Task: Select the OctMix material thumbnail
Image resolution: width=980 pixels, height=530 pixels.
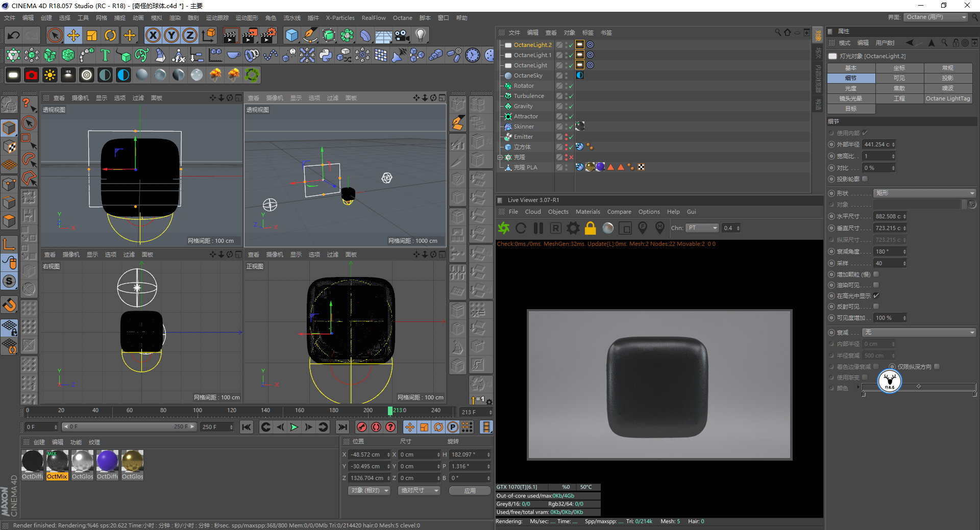Action: pos(57,465)
